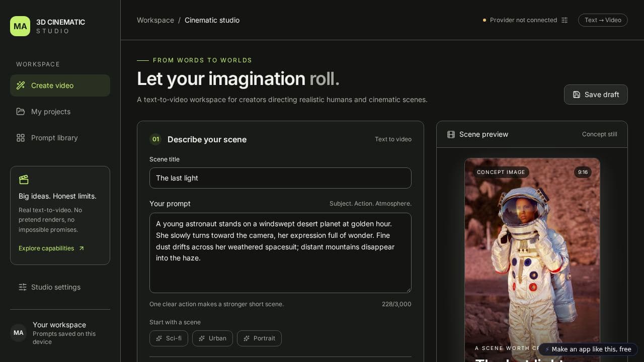Click the grid icon beside Prompt library
Image resolution: width=644 pixels, height=362 pixels.
pyautogui.click(x=21, y=138)
